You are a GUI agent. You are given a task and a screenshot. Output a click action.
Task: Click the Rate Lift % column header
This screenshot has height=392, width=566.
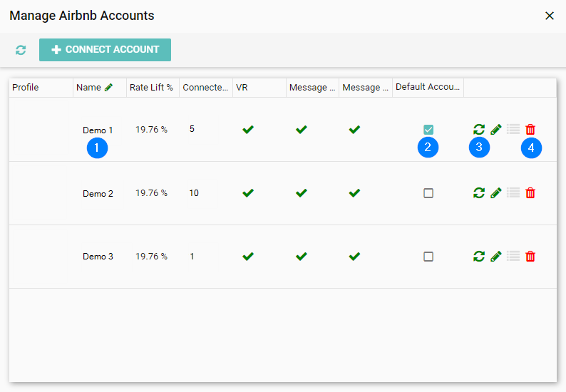click(151, 88)
